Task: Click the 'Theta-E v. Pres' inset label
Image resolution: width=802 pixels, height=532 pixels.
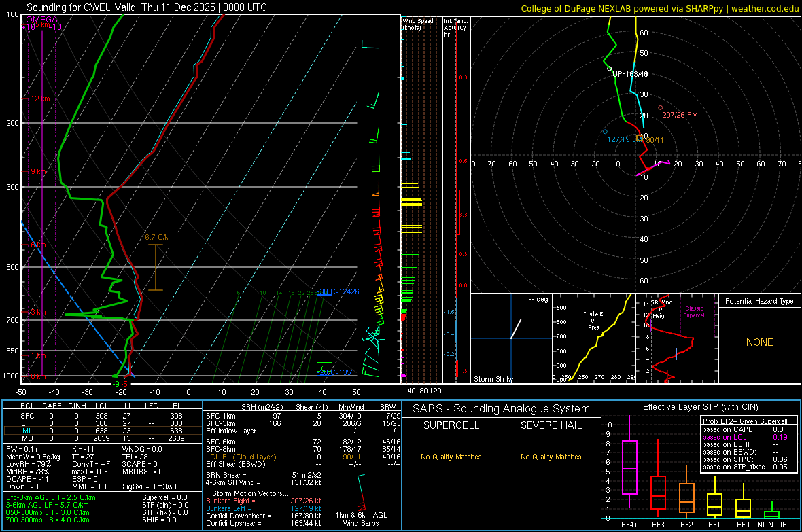Action: coord(593,321)
